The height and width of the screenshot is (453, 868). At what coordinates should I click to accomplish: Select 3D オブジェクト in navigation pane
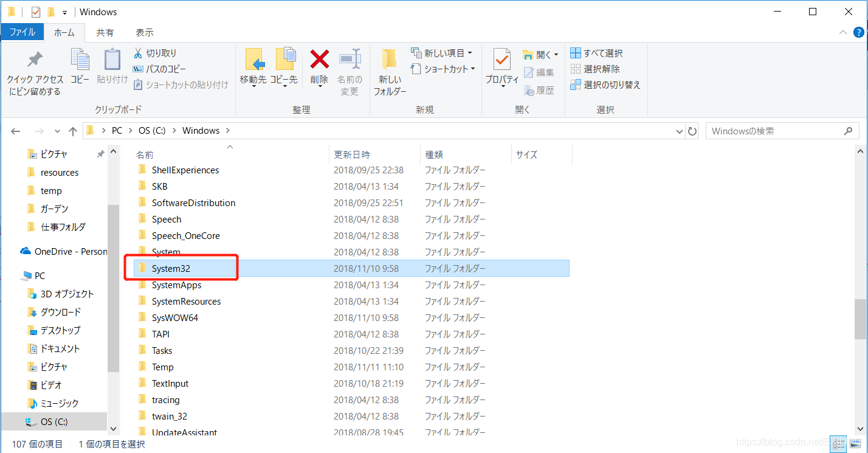tap(61, 294)
